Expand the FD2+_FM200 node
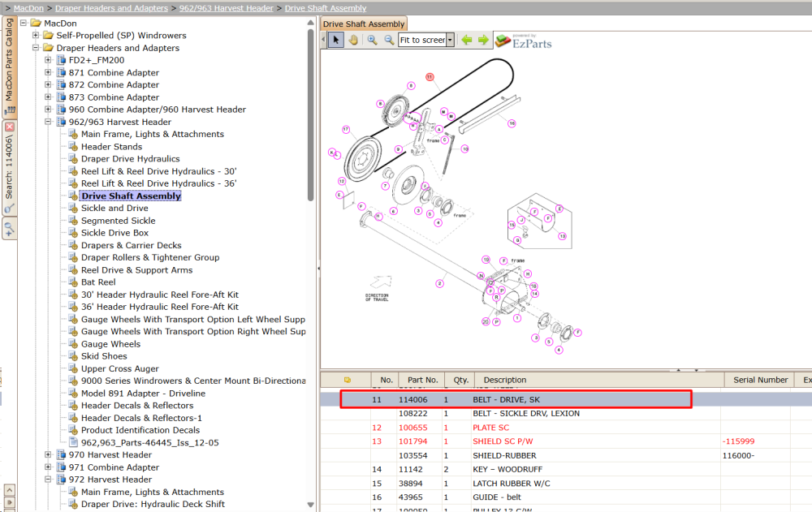The height and width of the screenshot is (512, 812). click(x=48, y=60)
